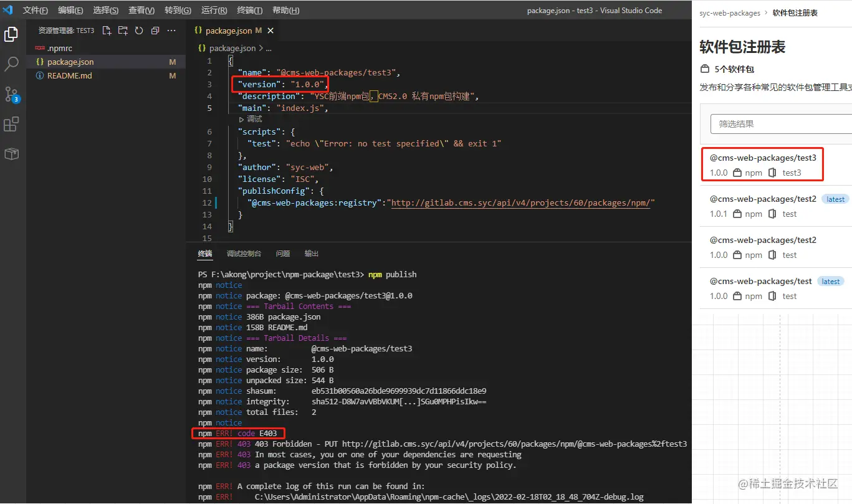Open the 文件 menu
The image size is (852, 504).
(x=36, y=11)
